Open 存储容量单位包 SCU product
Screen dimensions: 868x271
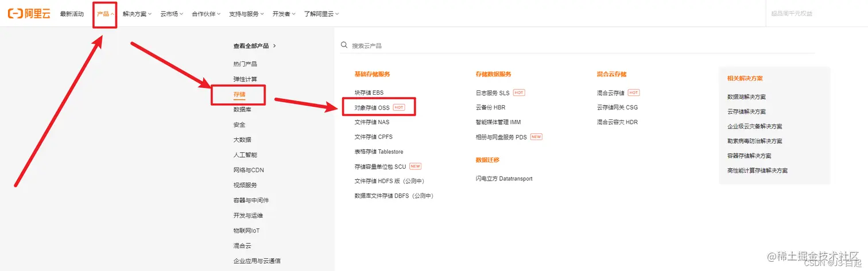point(380,167)
